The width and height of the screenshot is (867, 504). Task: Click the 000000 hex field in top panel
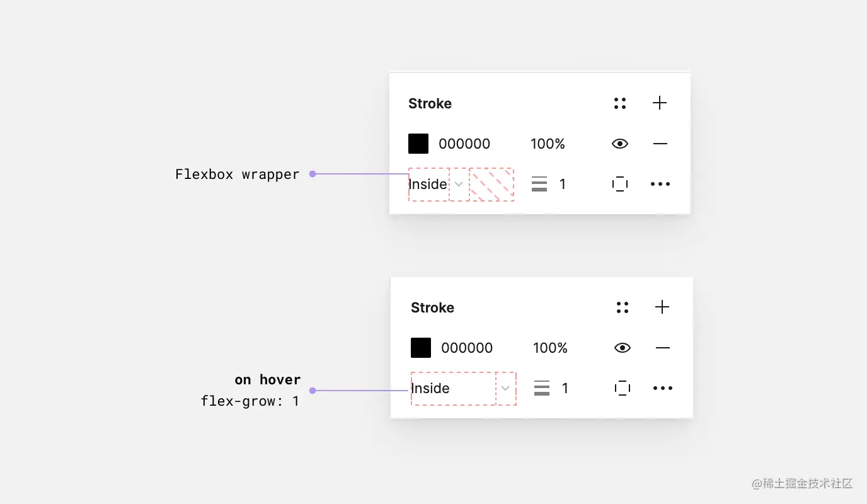click(464, 144)
